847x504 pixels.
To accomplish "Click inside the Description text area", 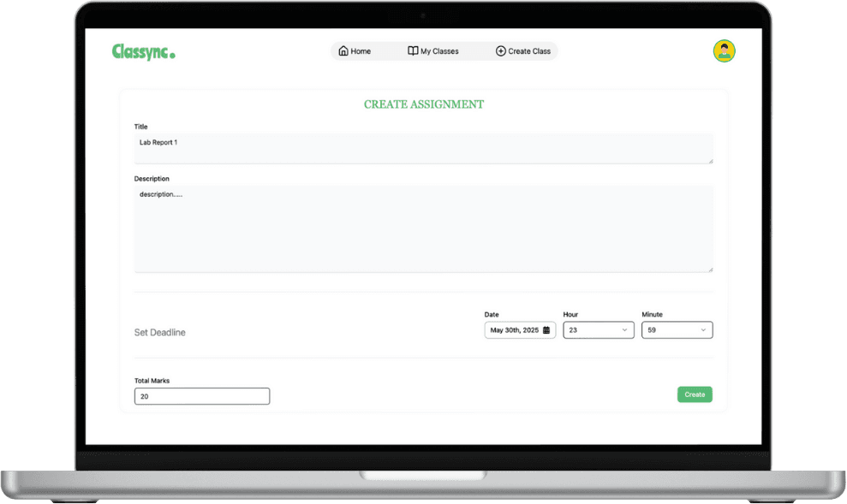I will point(423,229).
